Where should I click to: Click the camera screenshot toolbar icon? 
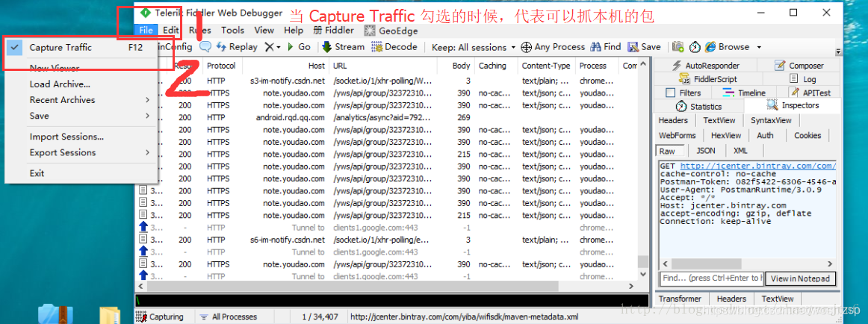[x=678, y=47]
